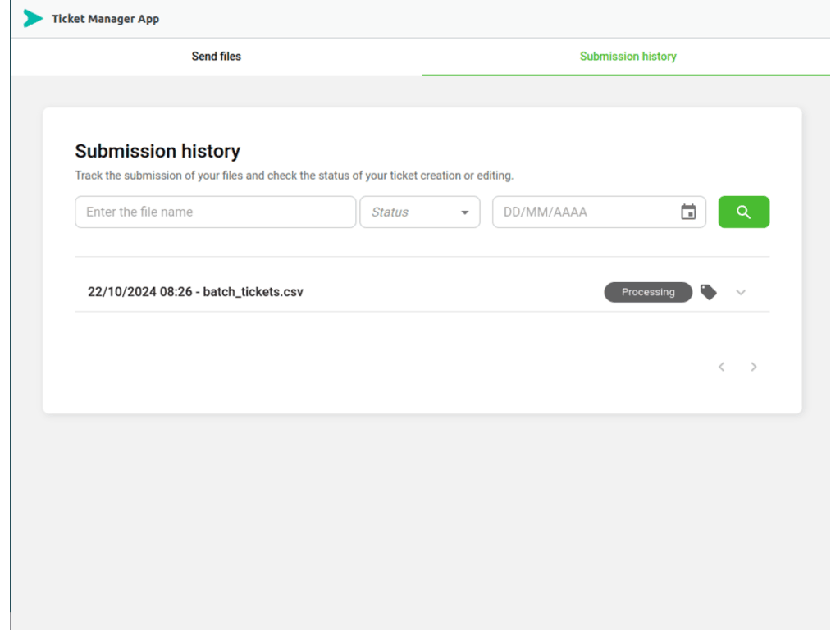
Task: Open the calendar date picker icon
Action: point(688,212)
